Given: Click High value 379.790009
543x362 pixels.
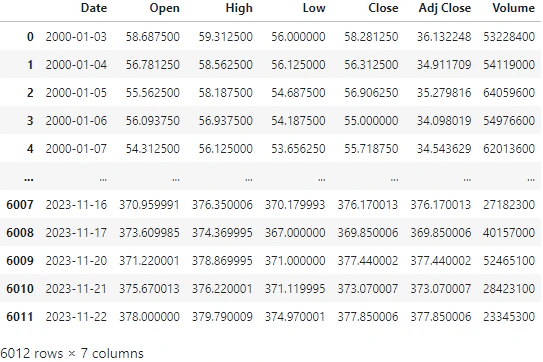Looking at the screenshot, I should click(x=222, y=317).
